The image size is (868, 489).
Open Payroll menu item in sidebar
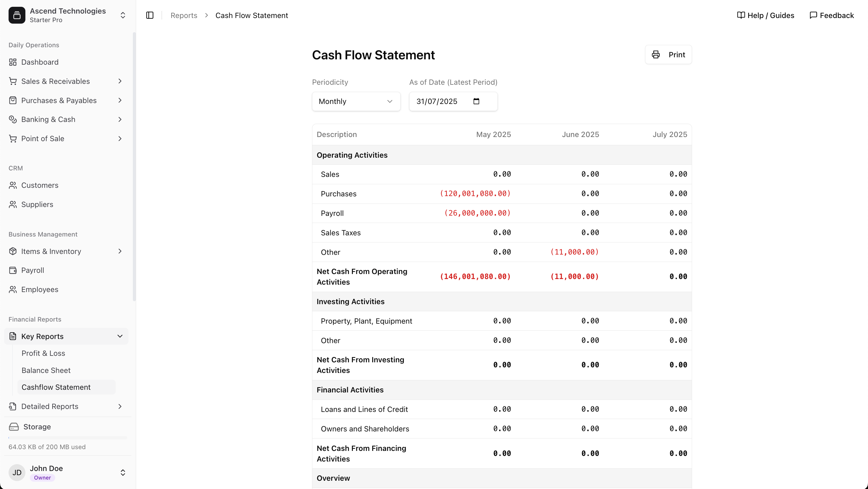tap(66, 270)
